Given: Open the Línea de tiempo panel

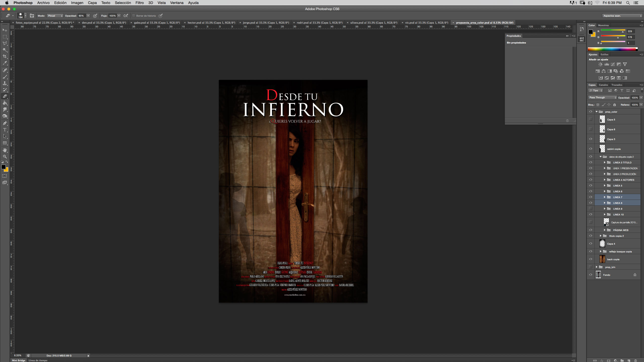Looking at the screenshot, I should click(x=38, y=360).
